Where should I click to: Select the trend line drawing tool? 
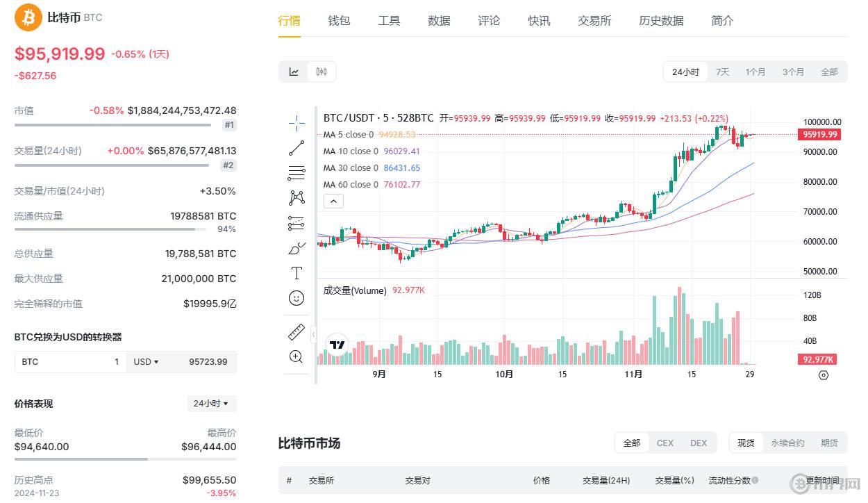pyautogui.click(x=297, y=147)
